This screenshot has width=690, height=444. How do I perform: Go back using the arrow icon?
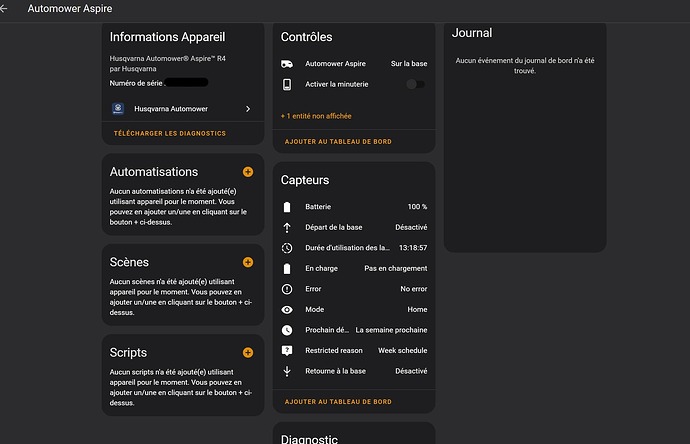pos(4,8)
